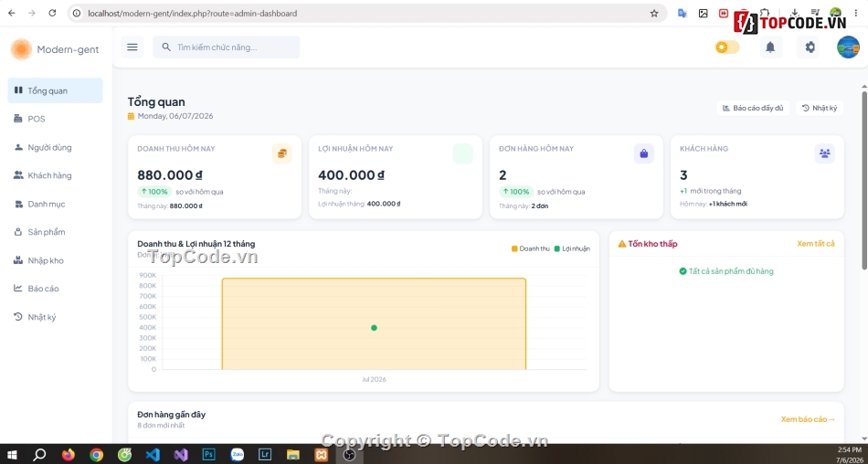Click the coin icon on Doanh thu hôm nay card

coord(281,153)
